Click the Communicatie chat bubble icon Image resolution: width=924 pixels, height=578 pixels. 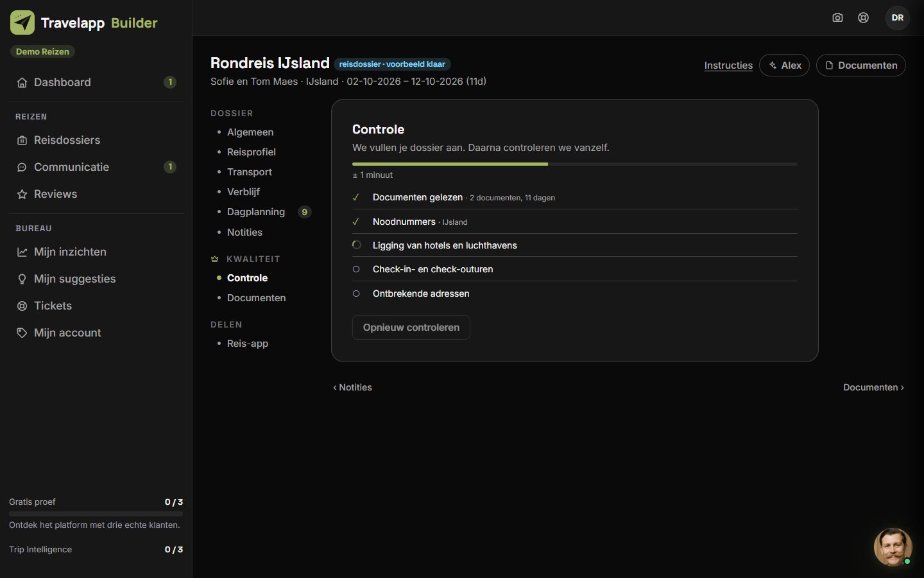pyautogui.click(x=22, y=167)
